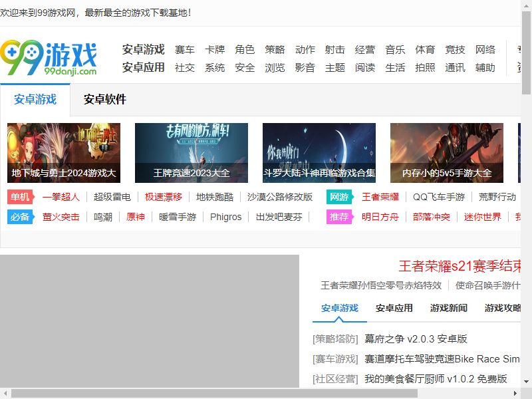This screenshot has height=399, width=532.
Task: Click the 99游戏 site logo
Action: pos(49,58)
